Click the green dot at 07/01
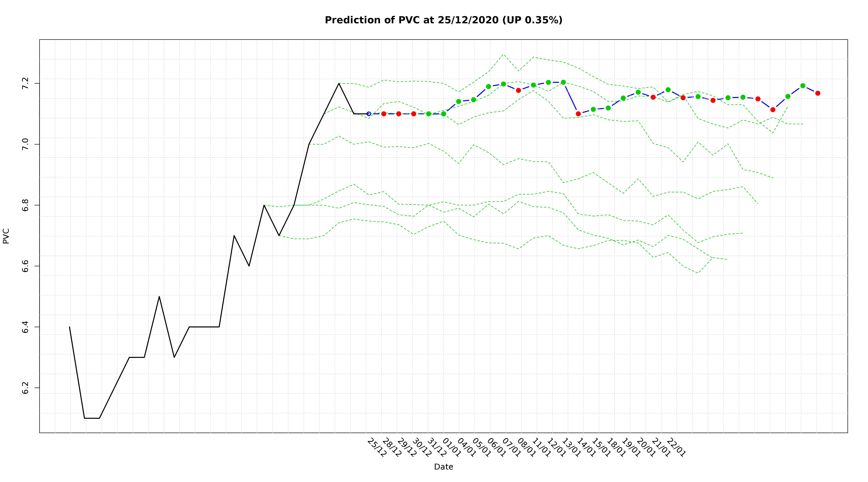The height and width of the screenshot is (482, 868). (x=503, y=84)
